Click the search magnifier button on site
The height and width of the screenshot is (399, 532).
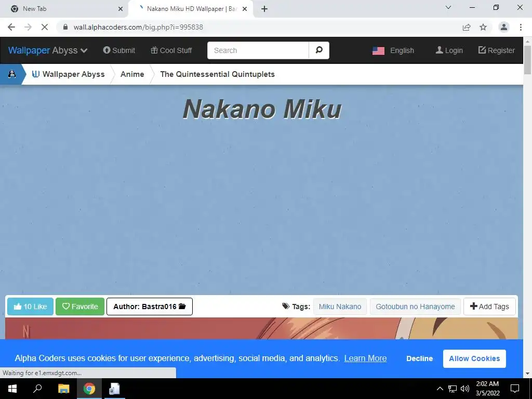tap(319, 50)
